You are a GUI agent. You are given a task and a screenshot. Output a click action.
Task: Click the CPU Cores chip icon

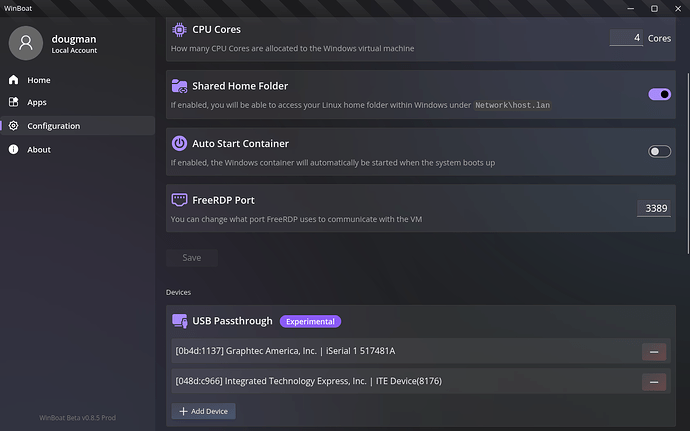tap(179, 30)
